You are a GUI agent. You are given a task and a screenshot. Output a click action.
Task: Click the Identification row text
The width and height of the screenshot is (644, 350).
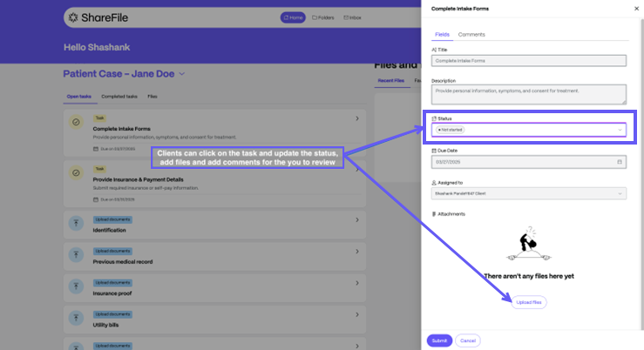point(109,230)
